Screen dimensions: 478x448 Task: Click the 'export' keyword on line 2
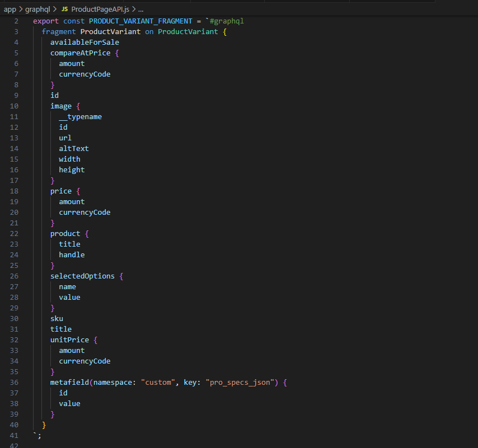click(46, 21)
